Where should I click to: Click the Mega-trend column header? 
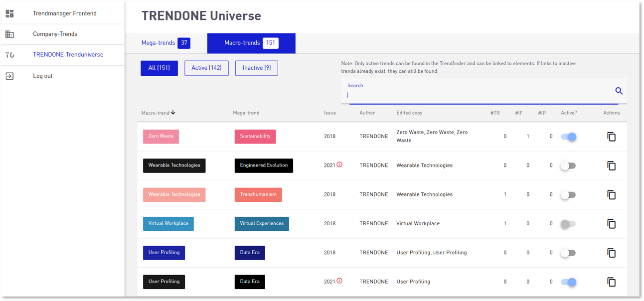click(x=246, y=113)
